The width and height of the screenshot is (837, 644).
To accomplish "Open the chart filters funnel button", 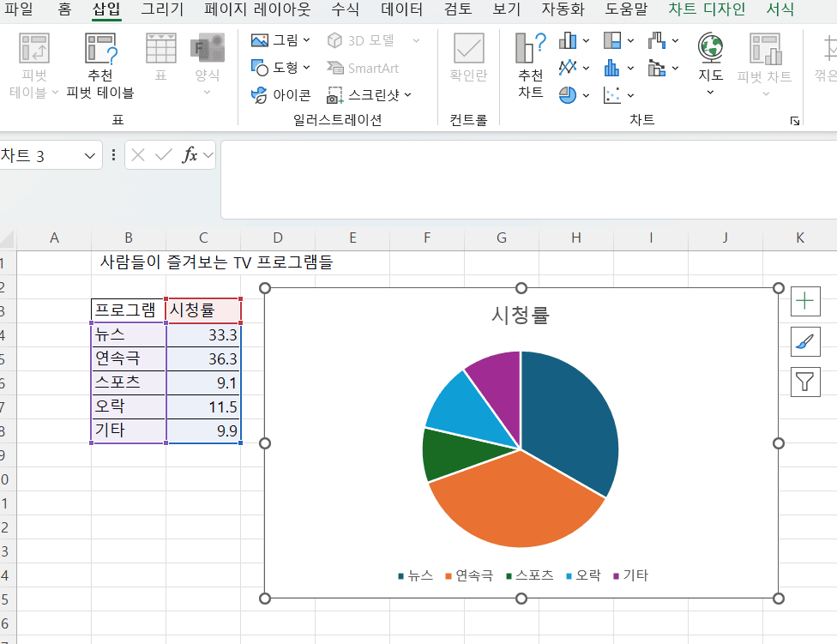I will (805, 382).
